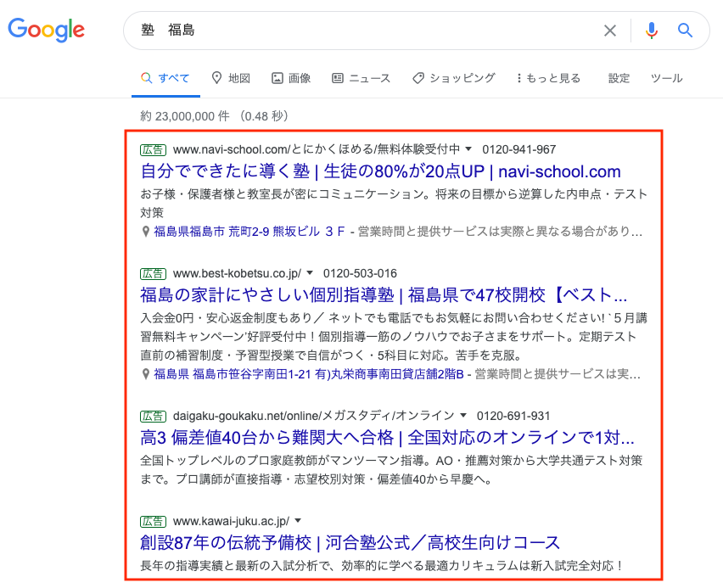Click address link 福島市笹谷字南田1-21
The image size is (723, 588).
click(x=309, y=374)
